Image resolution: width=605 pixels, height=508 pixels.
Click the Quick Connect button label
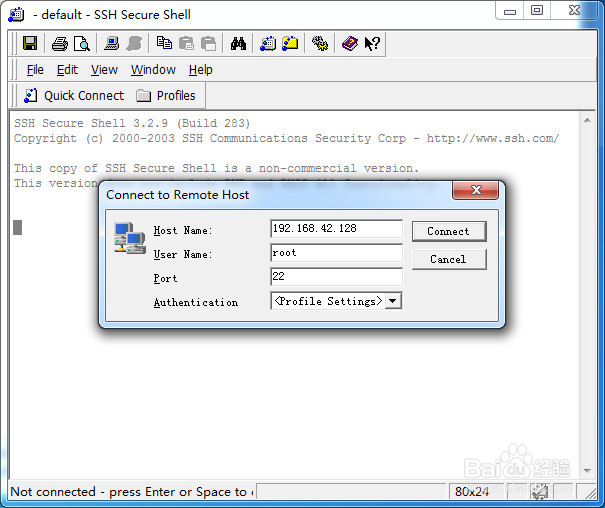pyautogui.click(x=84, y=96)
